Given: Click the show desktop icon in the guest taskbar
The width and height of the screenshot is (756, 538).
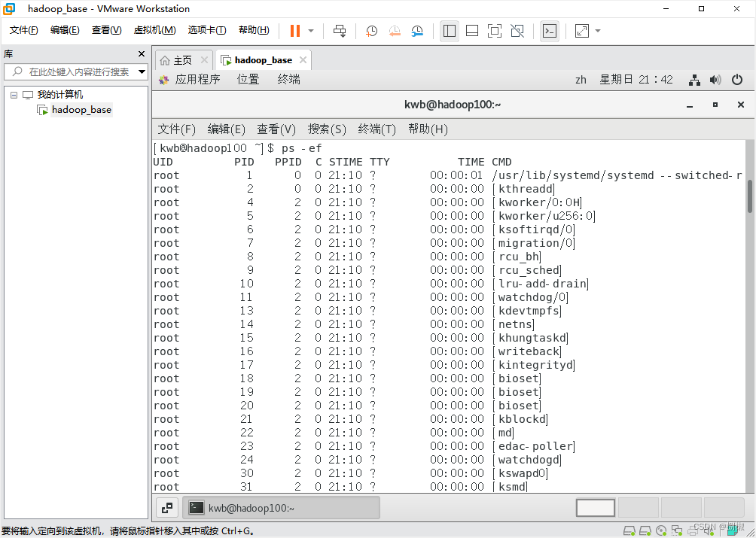Looking at the screenshot, I should [x=167, y=508].
